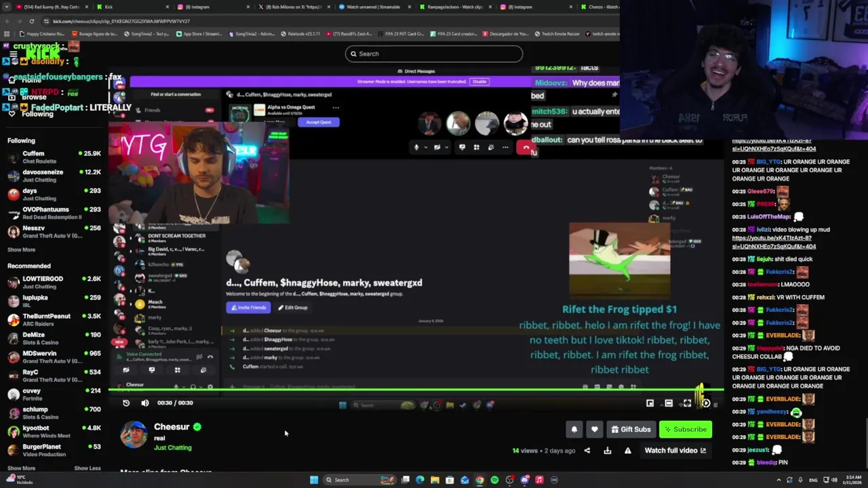The height and width of the screenshot is (488, 868).
Task: Open luplupka channel under Recommended
Action: (54, 301)
